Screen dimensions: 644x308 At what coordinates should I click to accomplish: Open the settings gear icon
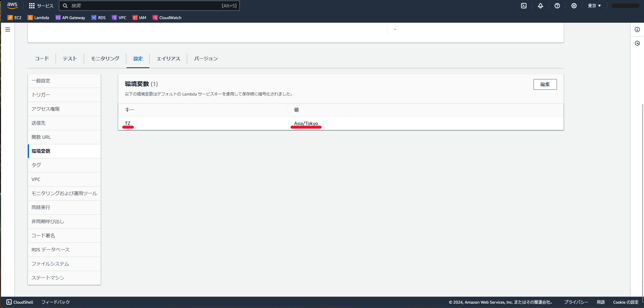574,6
